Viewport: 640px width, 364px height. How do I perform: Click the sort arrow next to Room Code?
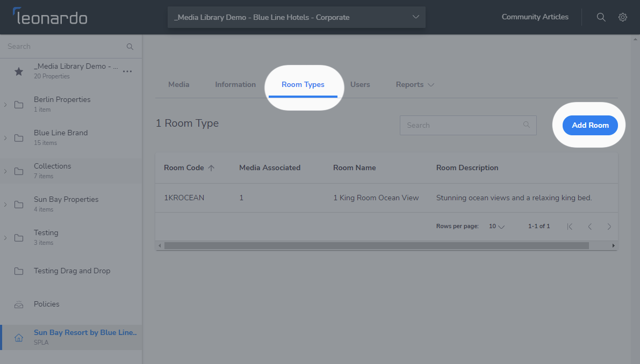[x=211, y=168]
